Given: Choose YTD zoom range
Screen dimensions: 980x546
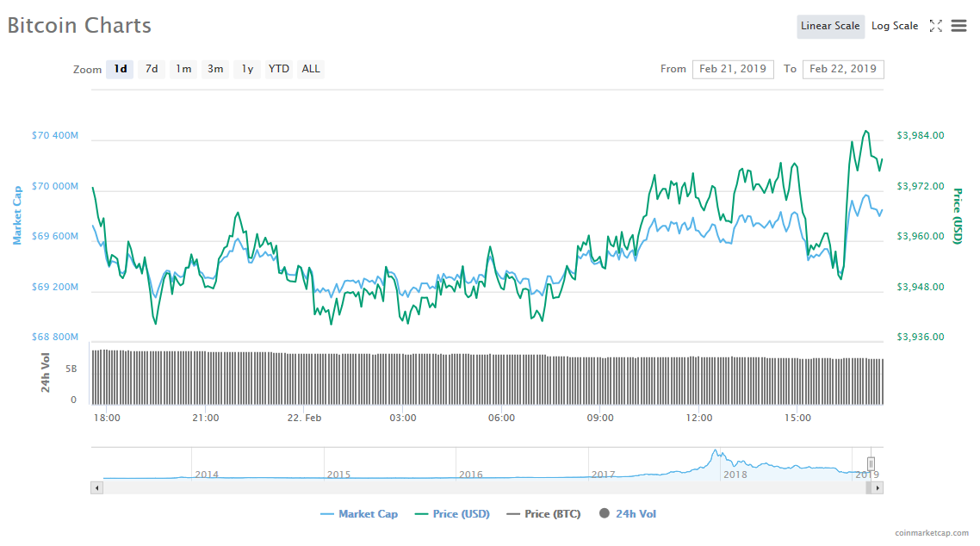Looking at the screenshot, I should tap(278, 69).
